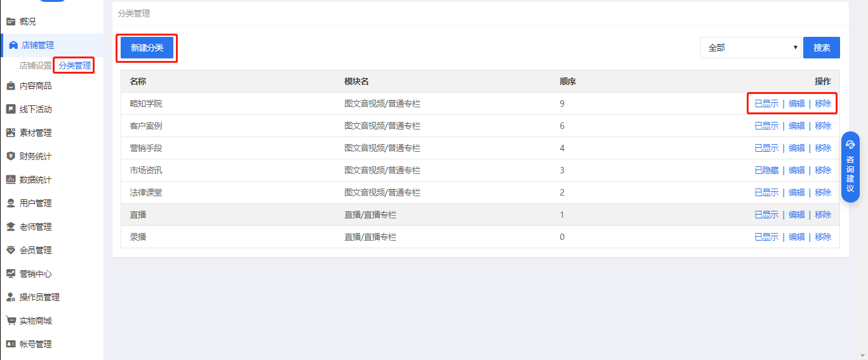
Task: Toggle 已隐藏 status for 市场资讯
Action: coord(766,170)
